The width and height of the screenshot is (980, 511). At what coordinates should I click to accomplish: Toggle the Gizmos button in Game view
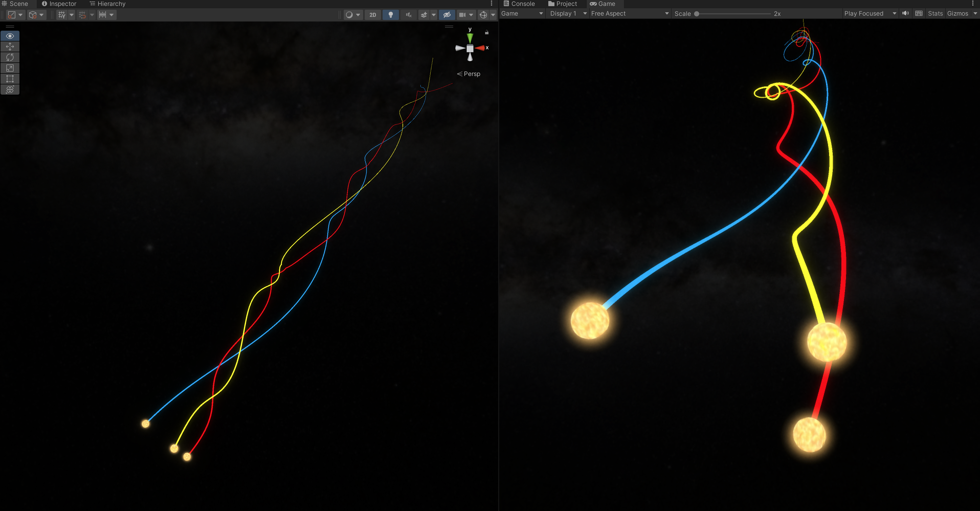coord(957,14)
